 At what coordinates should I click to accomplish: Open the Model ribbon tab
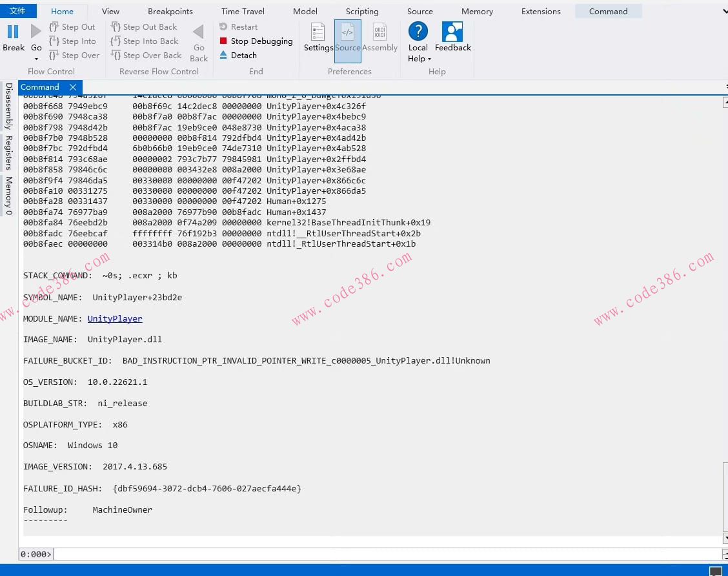point(305,11)
